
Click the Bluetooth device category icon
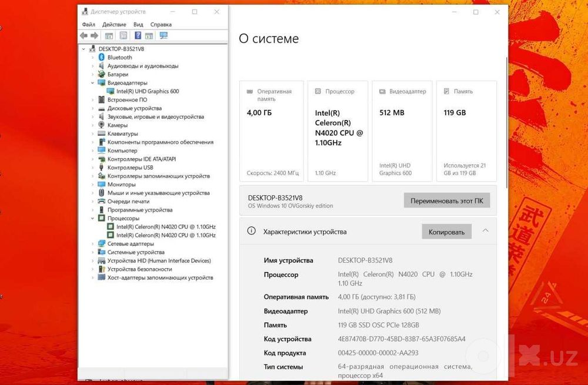click(x=101, y=58)
